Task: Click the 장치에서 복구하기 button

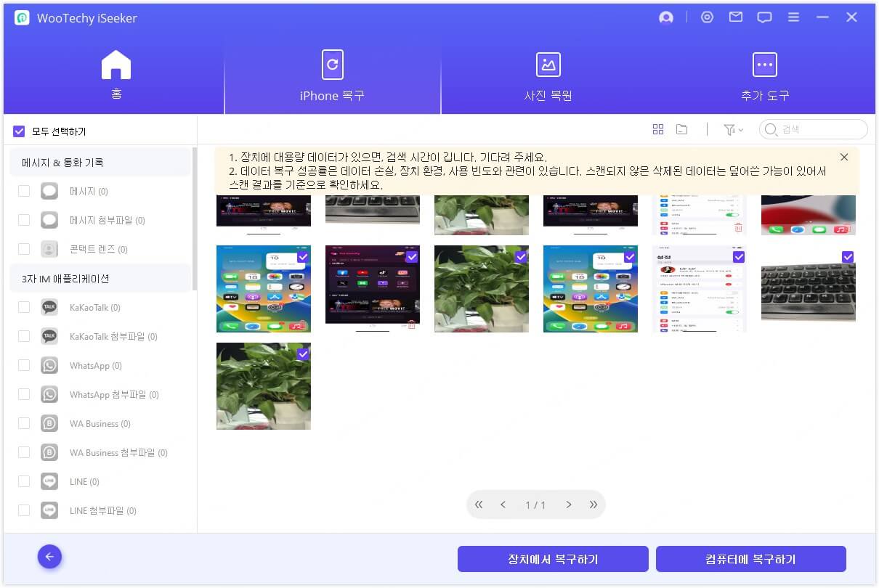Action: (x=553, y=558)
